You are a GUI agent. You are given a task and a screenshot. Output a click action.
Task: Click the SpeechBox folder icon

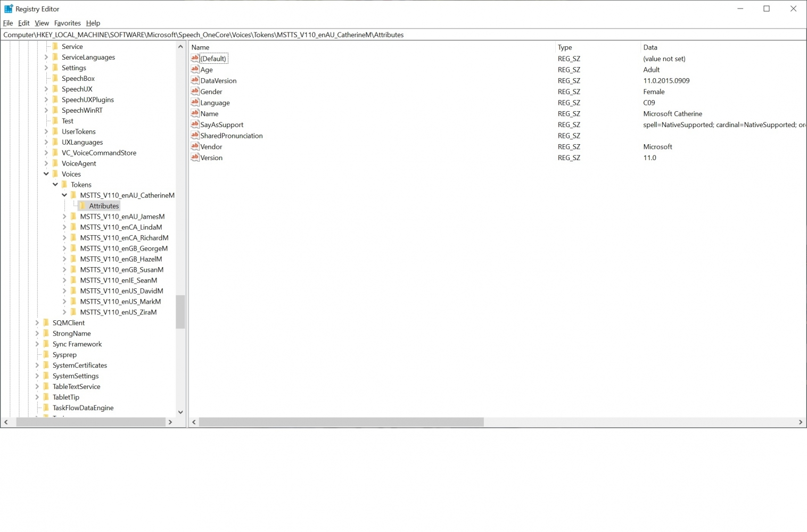[55, 78]
